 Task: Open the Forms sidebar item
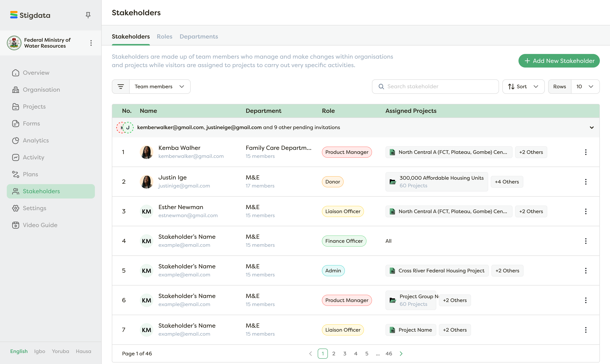click(31, 124)
